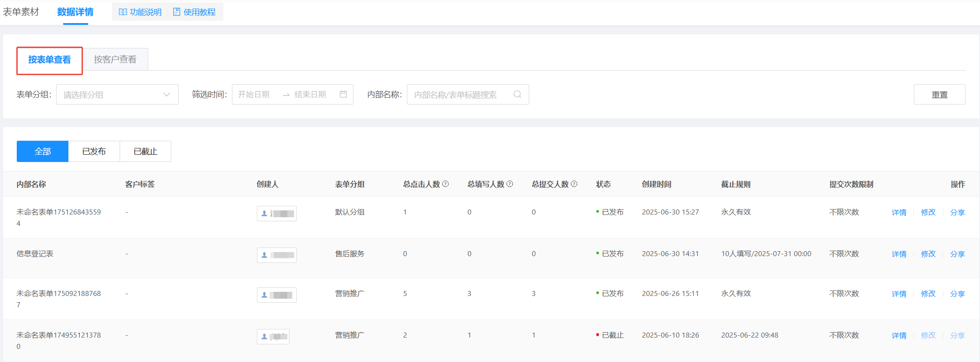Viewport: 980px width, 362px height.
Task: Click the 客户标签 column header
Action: (x=140, y=184)
